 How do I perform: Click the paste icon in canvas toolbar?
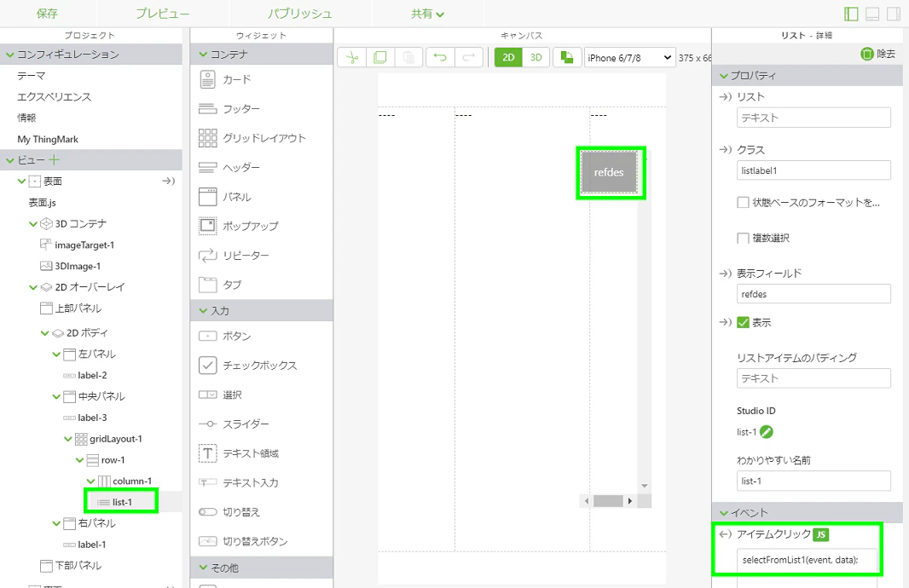(408, 57)
